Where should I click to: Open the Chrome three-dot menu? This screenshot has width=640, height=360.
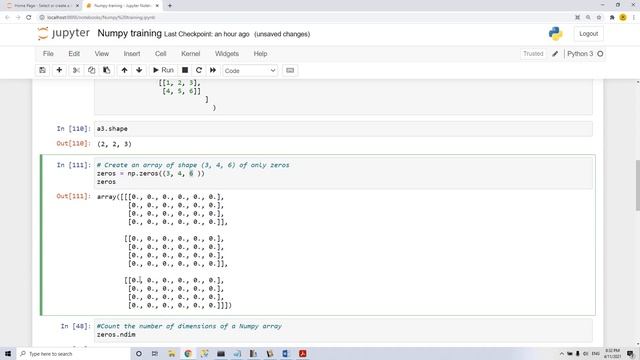click(634, 17)
